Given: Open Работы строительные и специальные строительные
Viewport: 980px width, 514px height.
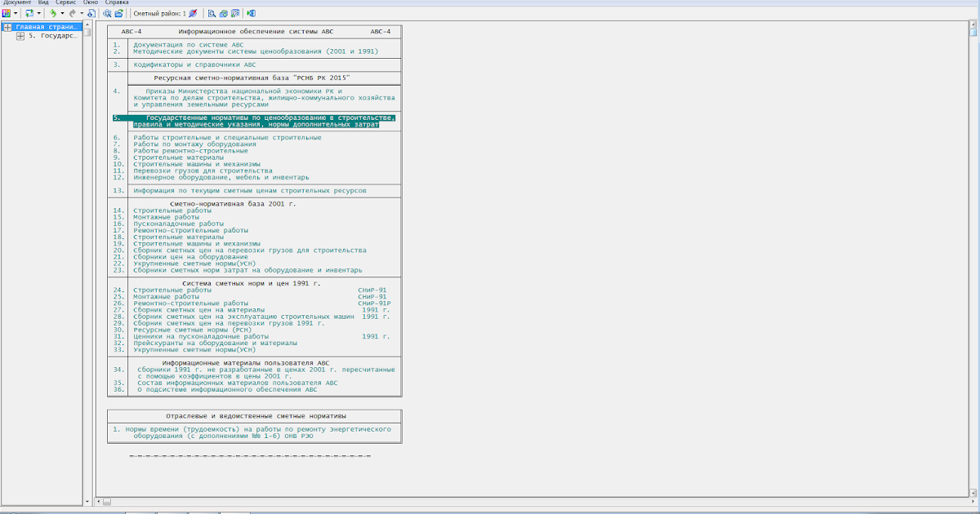Looking at the screenshot, I should [228, 137].
